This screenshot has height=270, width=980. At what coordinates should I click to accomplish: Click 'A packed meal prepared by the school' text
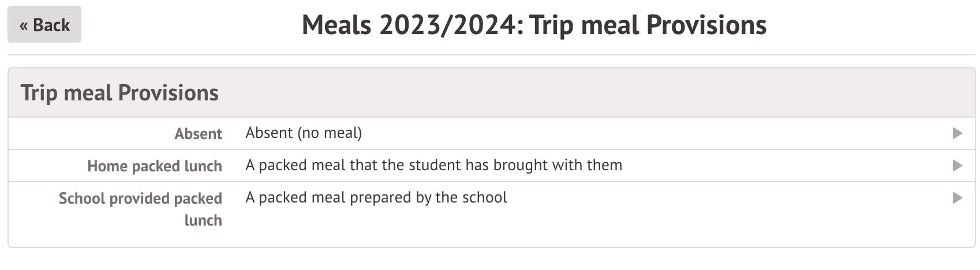click(x=376, y=198)
